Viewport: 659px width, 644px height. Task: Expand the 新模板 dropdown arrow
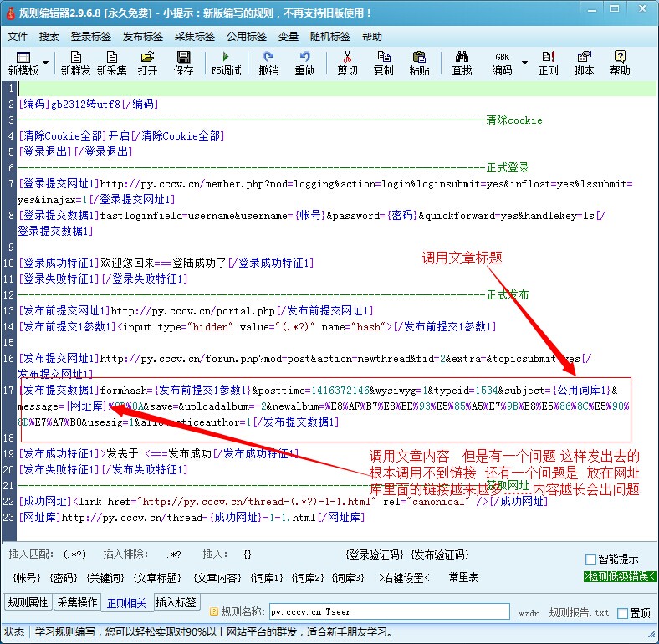point(45,63)
